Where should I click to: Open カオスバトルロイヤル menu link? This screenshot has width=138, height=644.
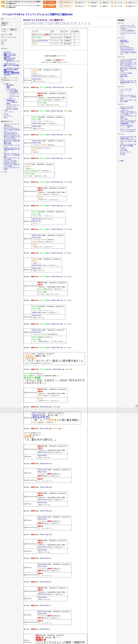pos(10,64)
